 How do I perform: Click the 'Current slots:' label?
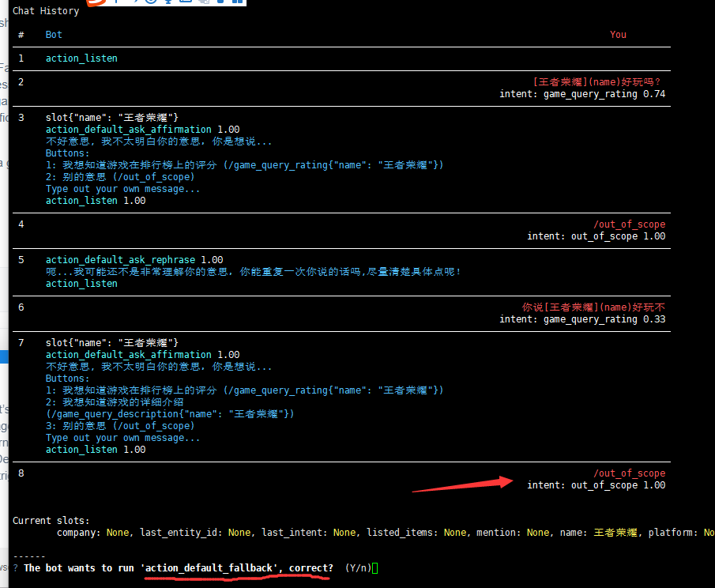(51, 521)
